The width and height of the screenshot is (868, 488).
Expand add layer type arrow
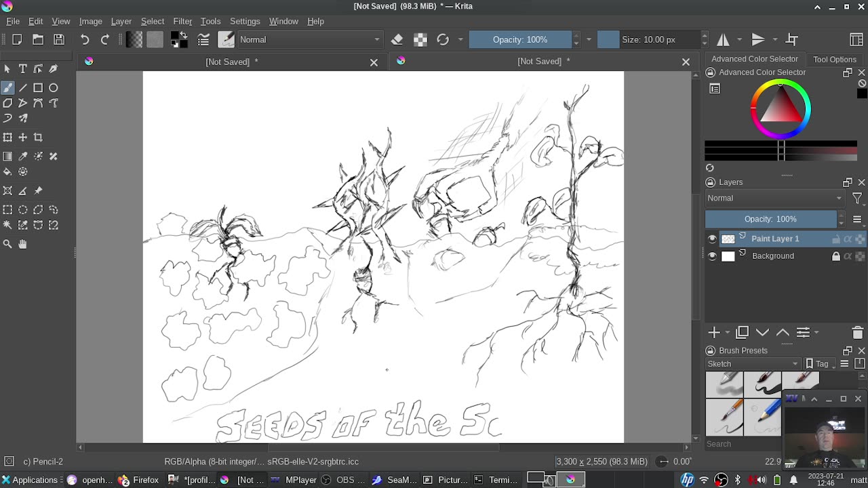pyautogui.click(x=727, y=332)
